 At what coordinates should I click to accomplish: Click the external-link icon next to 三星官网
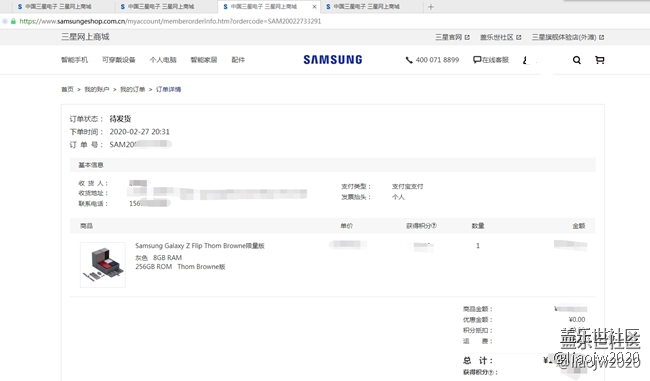467,37
